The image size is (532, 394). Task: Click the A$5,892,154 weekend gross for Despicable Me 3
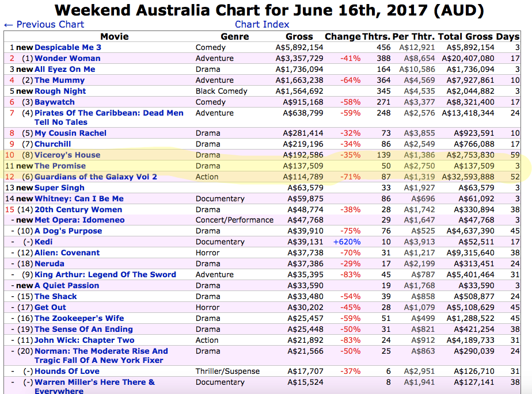(299, 48)
